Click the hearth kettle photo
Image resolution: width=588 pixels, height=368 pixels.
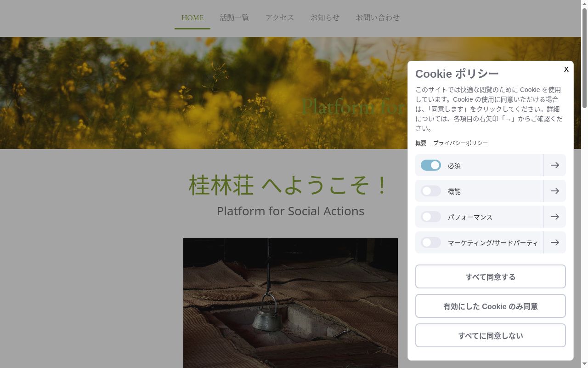click(290, 303)
